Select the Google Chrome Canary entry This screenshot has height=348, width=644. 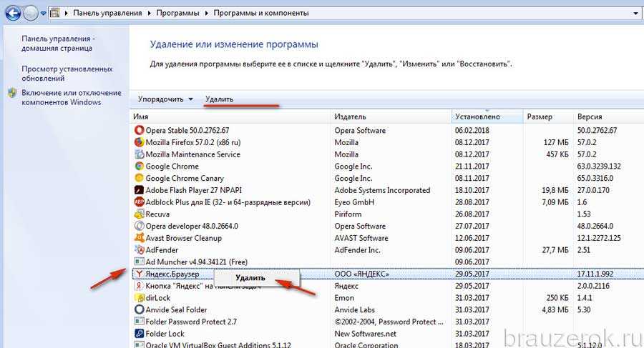(x=185, y=178)
